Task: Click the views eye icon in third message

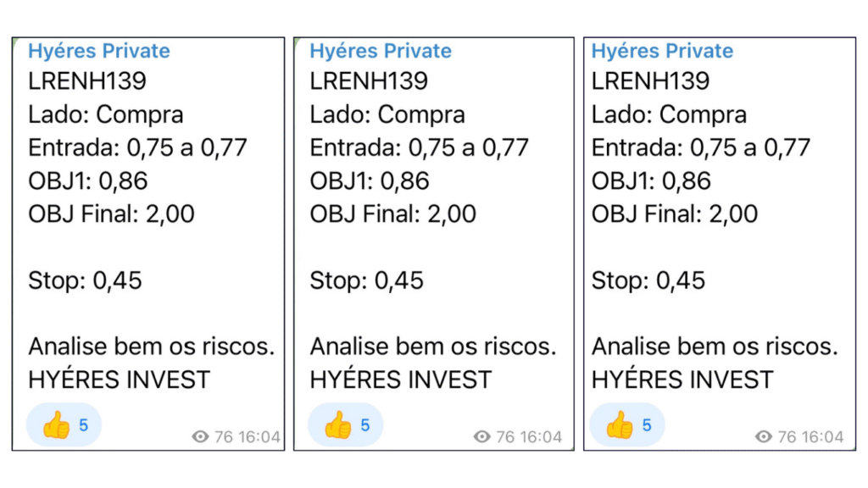Action: tap(764, 437)
